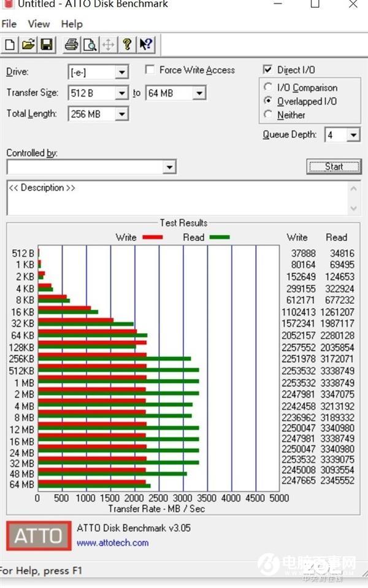Click the ATTO logo image
Image resolution: width=368 pixels, height=588 pixels.
tap(39, 535)
